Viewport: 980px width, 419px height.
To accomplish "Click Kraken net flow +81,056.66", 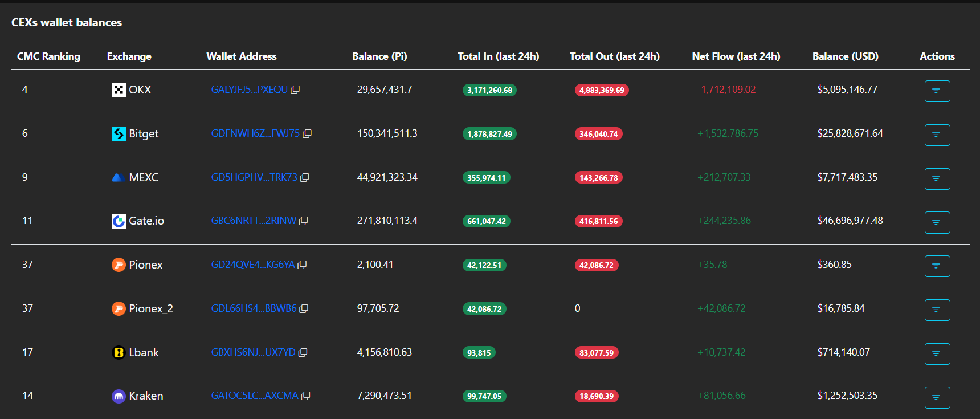I will click(721, 396).
